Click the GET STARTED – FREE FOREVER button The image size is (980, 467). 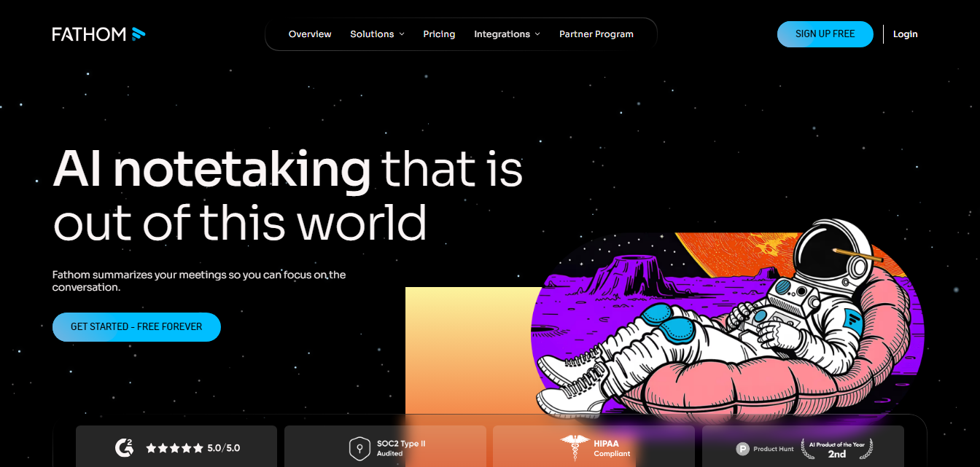pos(136,326)
